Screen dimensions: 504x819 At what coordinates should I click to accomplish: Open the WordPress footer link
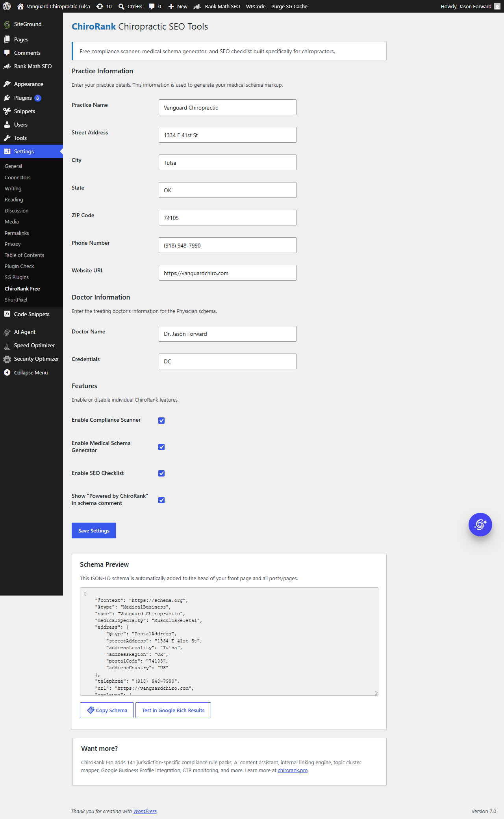tap(145, 811)
